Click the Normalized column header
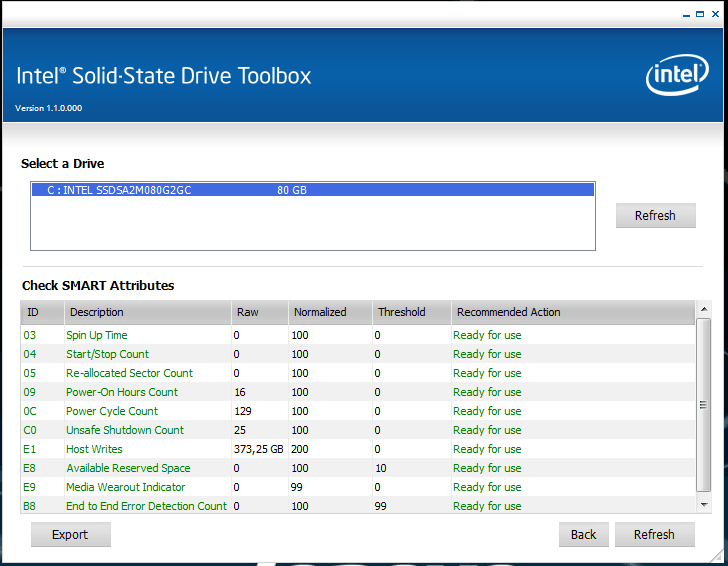This screenshot has width=728, height=566. [x=330, y=312]
